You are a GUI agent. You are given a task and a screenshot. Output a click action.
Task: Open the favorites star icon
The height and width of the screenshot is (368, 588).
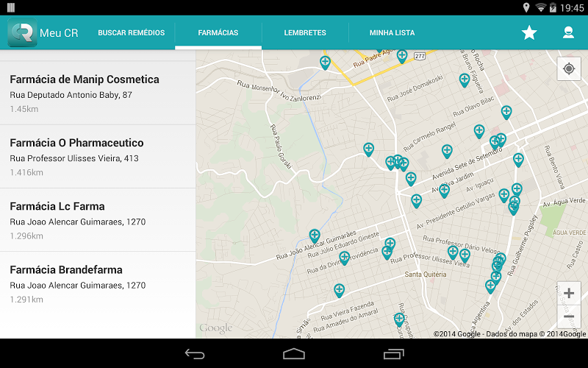(529, 32)
